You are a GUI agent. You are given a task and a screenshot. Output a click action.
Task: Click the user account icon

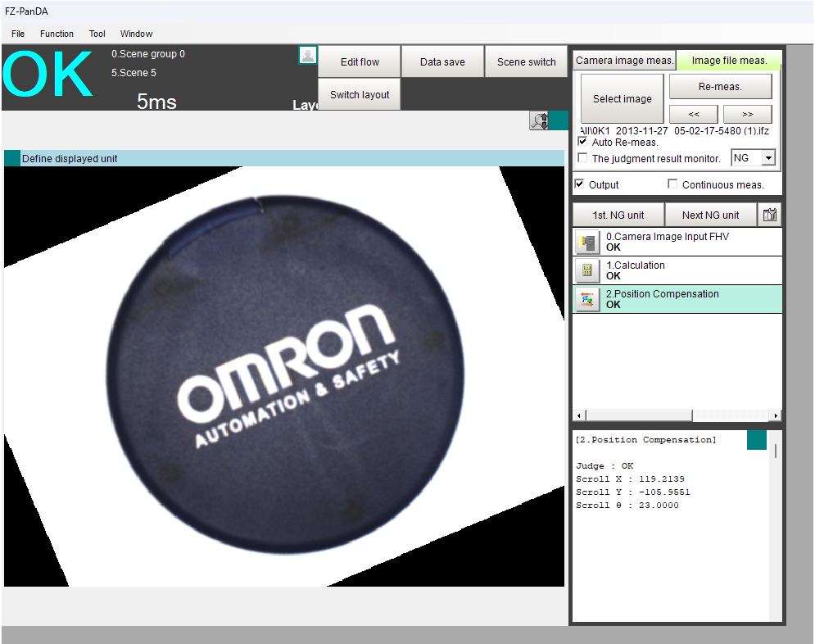pos(308,55)
